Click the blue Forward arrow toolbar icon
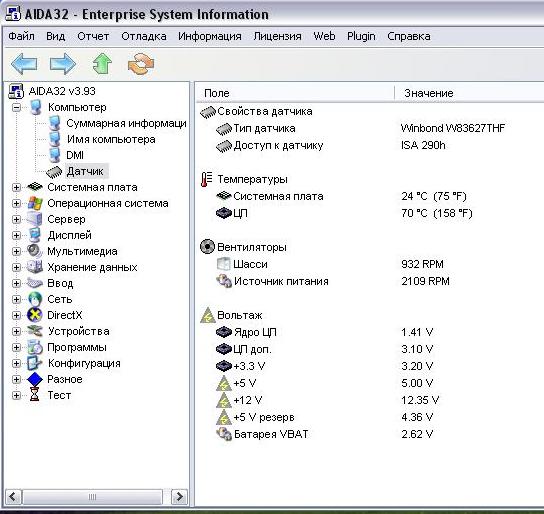544x514 pixels. [x=62, y=63]
